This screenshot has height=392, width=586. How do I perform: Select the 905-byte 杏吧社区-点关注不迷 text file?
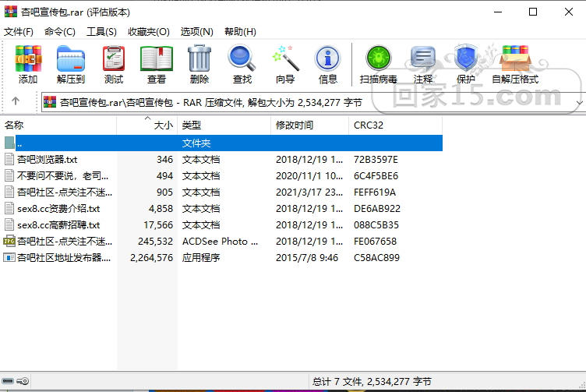point(64,192)
